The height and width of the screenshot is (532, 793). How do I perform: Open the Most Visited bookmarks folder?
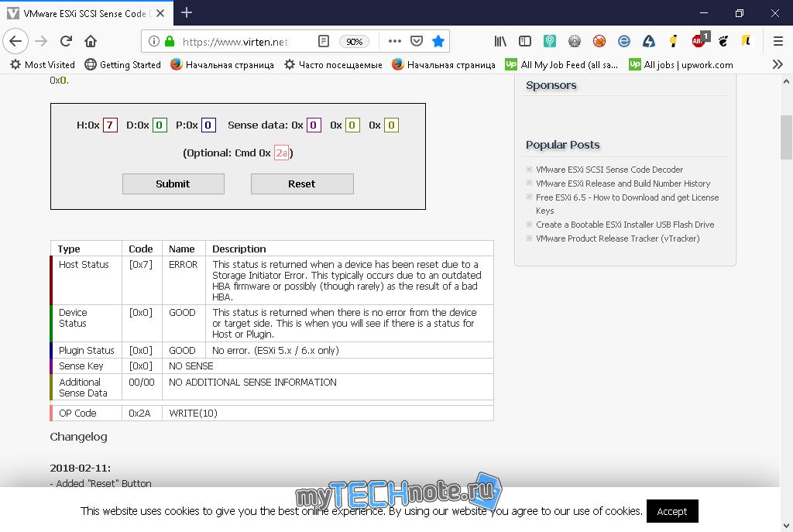43,65
